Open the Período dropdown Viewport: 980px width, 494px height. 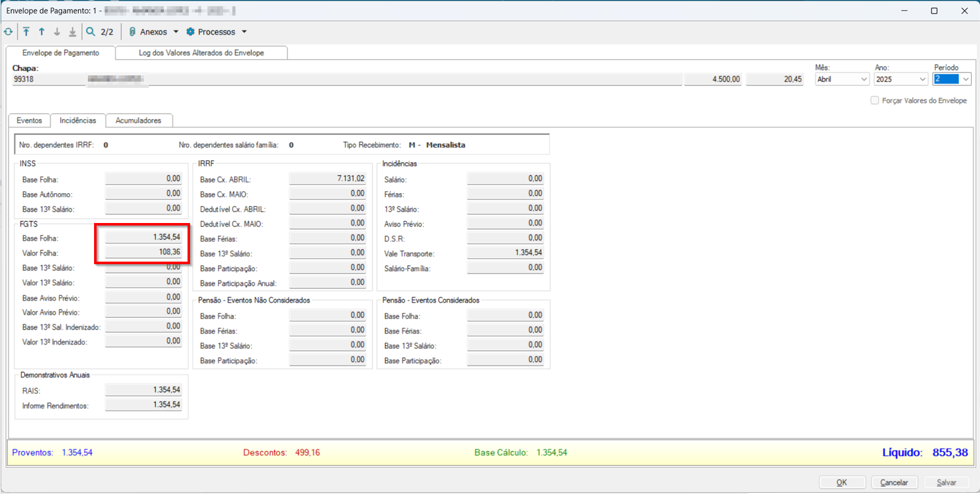[x=966, y=79]
